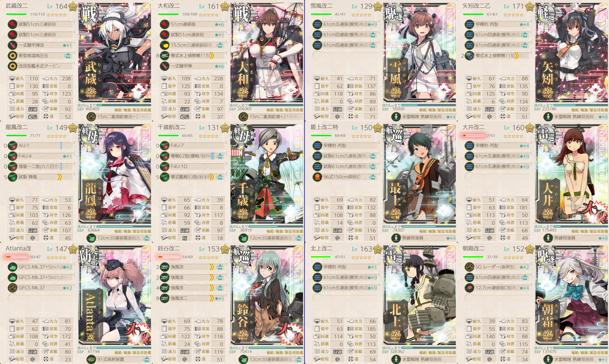Click Suzuya's 強風改二 seaplane fighter icon
Image resolution: width=609 pixels, height=364 pixels.
[x=165, y=298]
